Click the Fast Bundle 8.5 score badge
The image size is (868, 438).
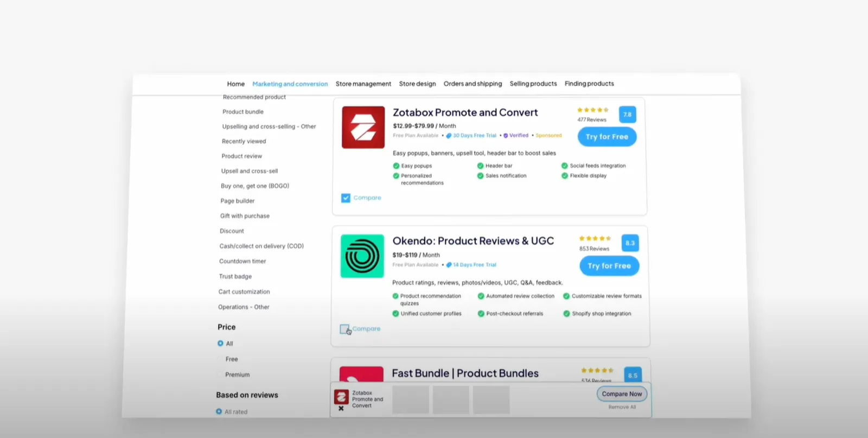click(x=633, y=374)
